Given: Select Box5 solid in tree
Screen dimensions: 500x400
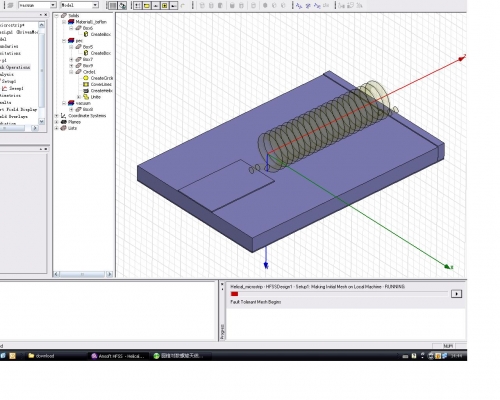Looking at the screenshot, I should point(88,47).
